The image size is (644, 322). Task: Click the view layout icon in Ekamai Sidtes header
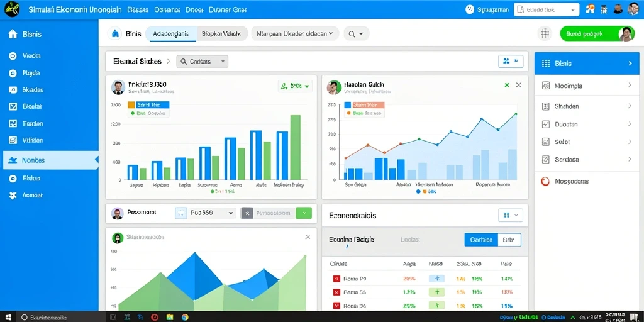(x=511, y=61)
